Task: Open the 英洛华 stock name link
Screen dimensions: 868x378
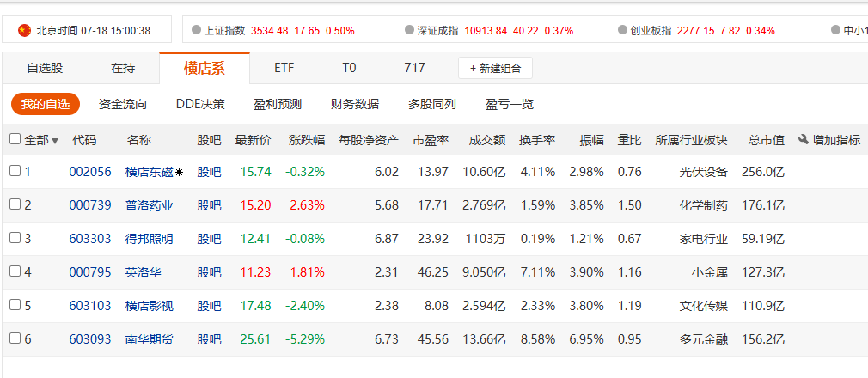Action: click(144, 272)
